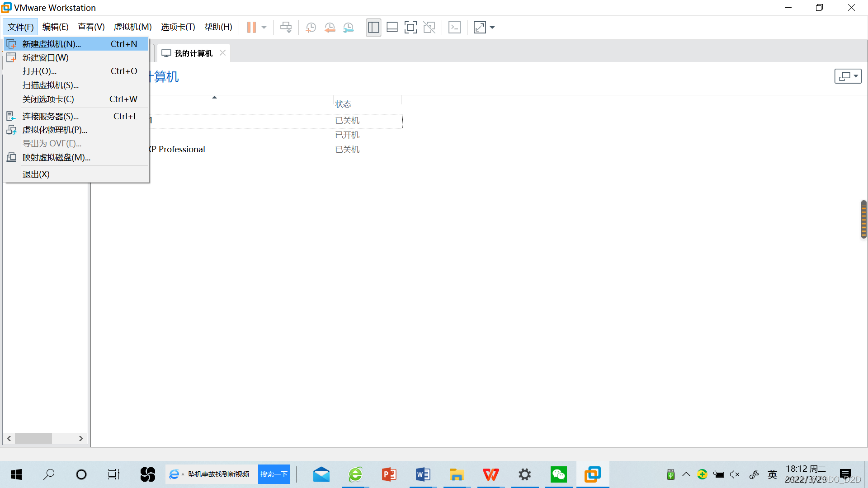Toggle the library sidebar panel view

click(x=373, y=28)
